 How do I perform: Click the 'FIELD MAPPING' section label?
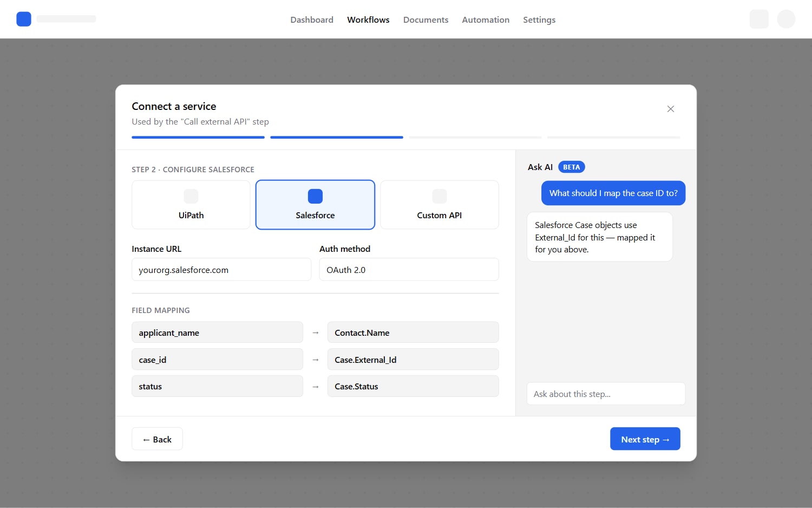[x=161, y=310]
